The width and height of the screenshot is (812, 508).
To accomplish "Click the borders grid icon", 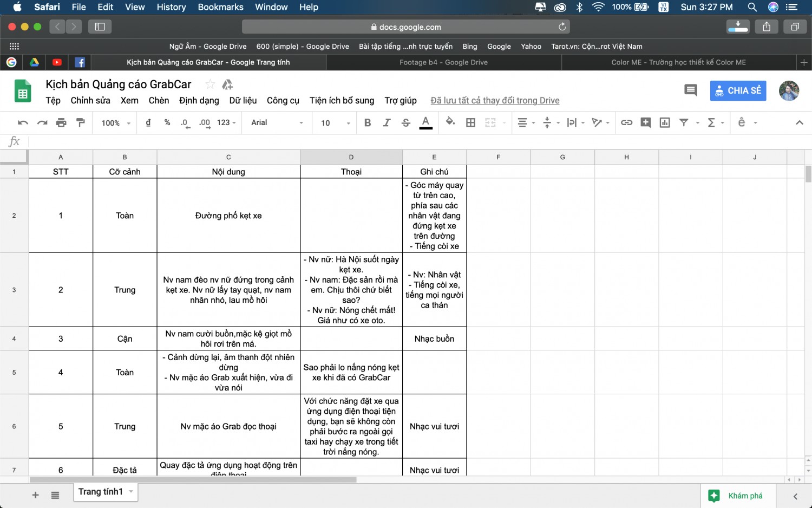I will (470, 122).
